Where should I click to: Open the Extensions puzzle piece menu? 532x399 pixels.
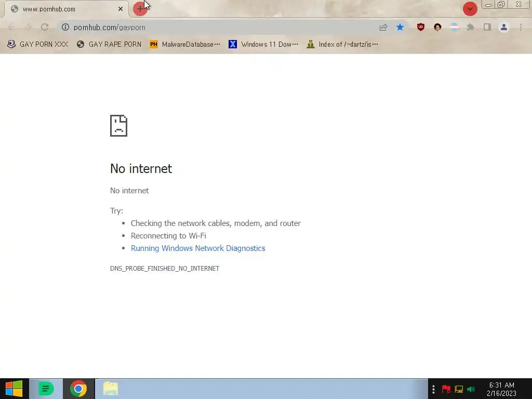pos(471,27)
